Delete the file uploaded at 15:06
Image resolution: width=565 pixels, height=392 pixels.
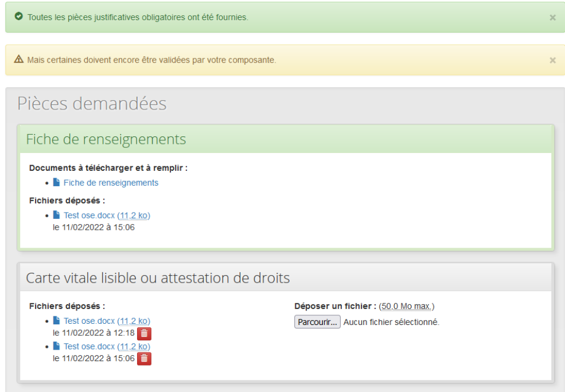tap(144, 359)
